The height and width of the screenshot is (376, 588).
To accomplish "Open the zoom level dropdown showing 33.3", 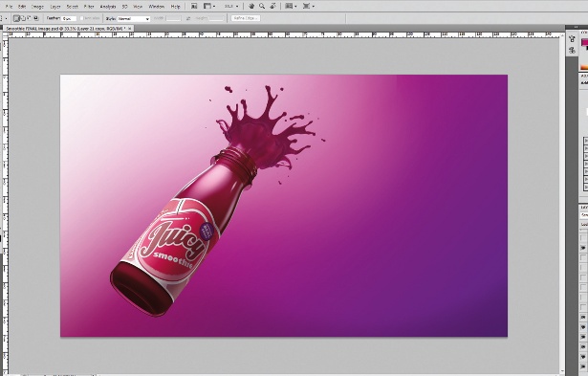I will pyautogui.click(x=231, y=6).
